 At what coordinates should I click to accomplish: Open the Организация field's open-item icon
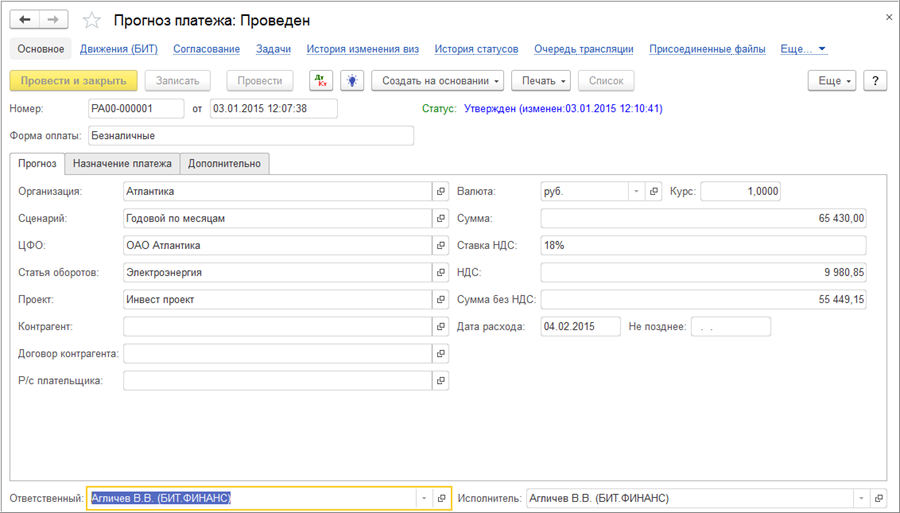click(x=440, y=191)
